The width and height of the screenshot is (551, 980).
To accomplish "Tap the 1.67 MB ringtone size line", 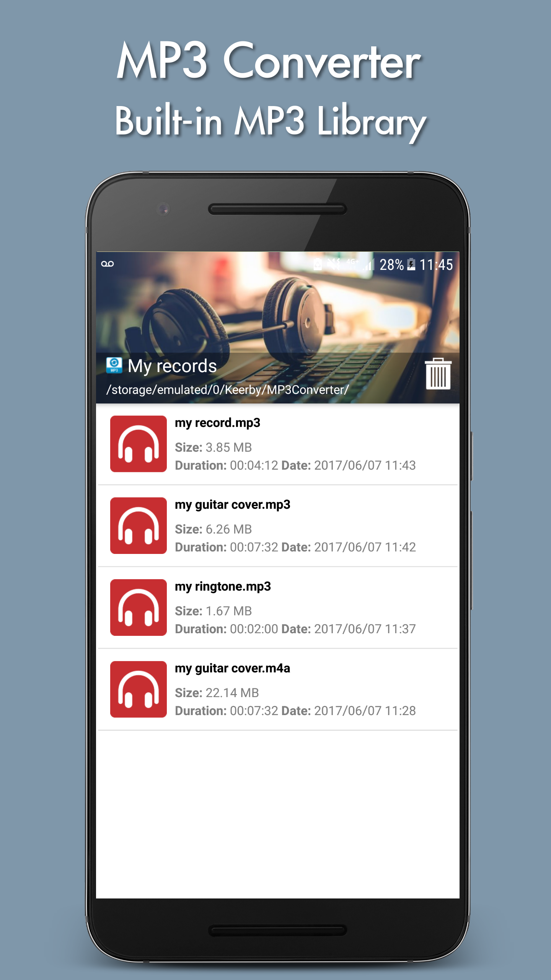I will pos(213,611).
